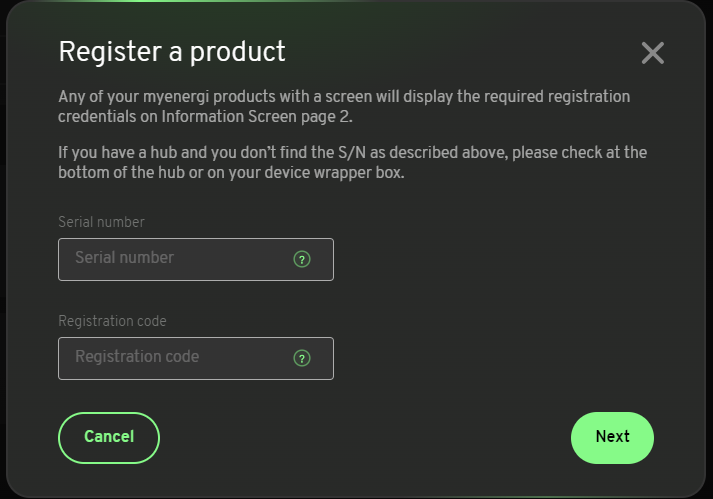Viewport: 713px width, 499px height.
Task: Open the Registration code help question-mark icon
Action: click(302, 358)
